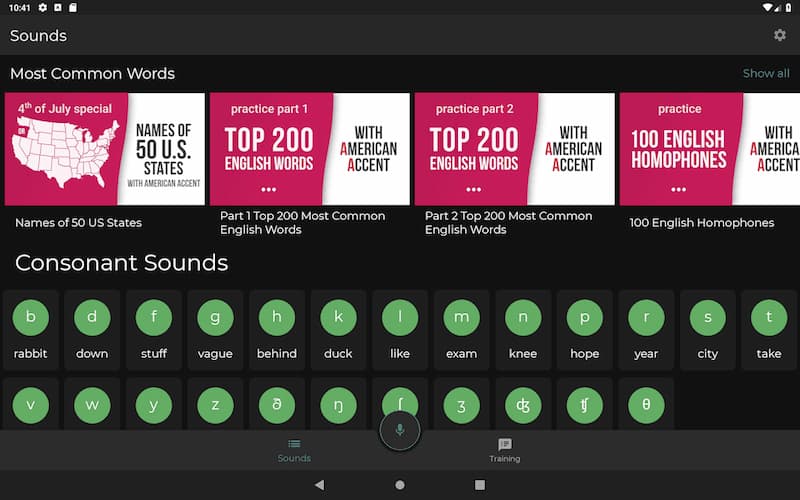
Task: Choose the ð consonant sound
Action: [x=277, y=405]
